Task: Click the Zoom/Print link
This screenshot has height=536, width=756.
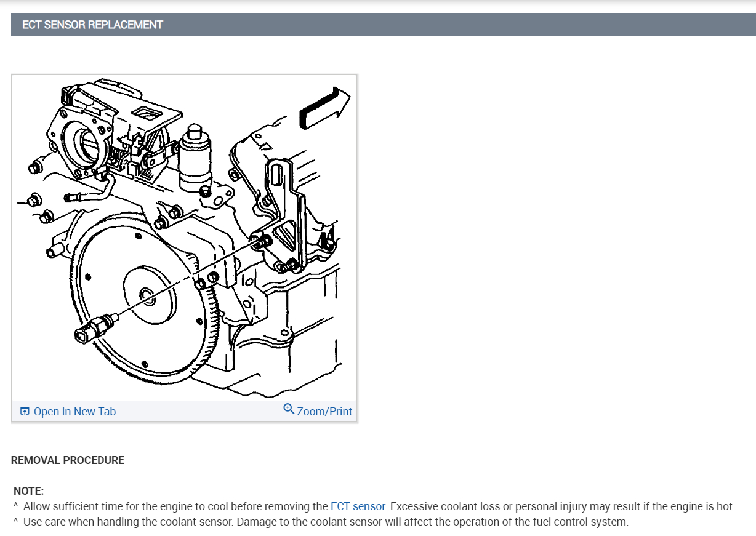Action: pyautogui.click(x=324, y=412)
